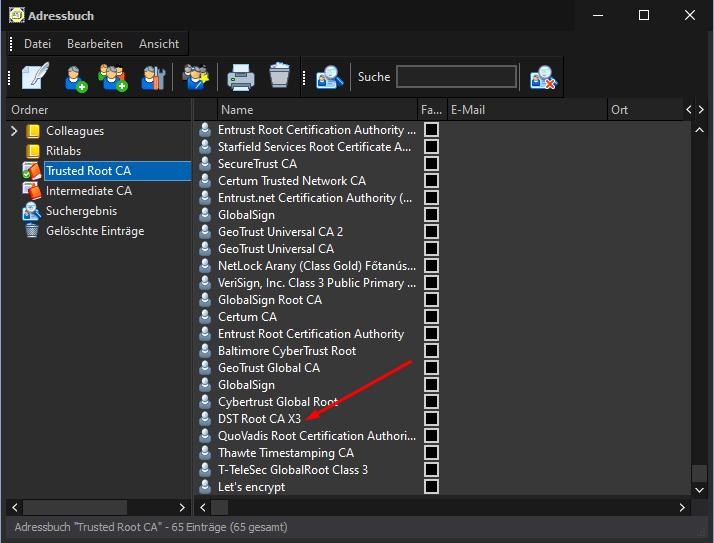Click right arrow of folder pane horizontal scrollbar
The height and width of the screenshot is (543, 714).
pos(182,507)
